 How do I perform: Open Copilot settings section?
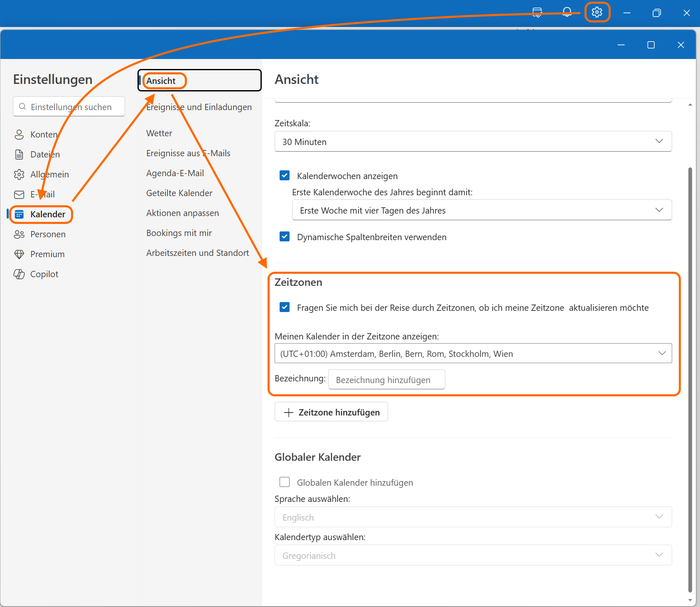pyautogui.click(x=44, y=274)
